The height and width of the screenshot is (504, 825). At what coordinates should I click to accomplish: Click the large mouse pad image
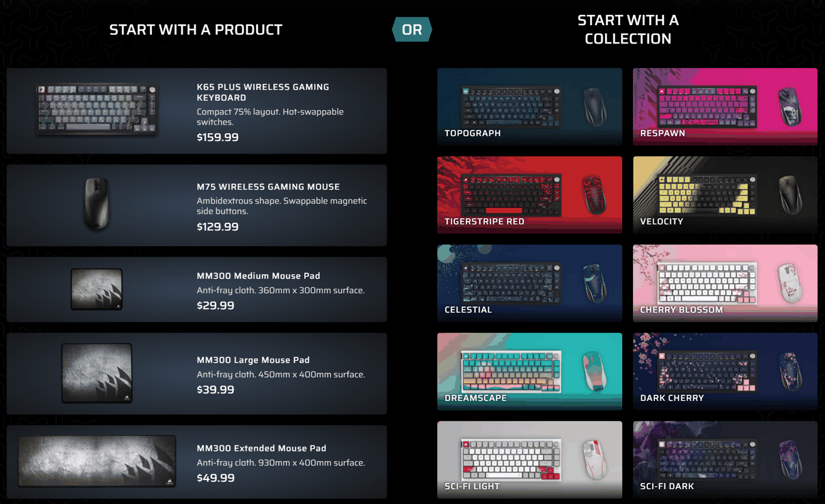pyautogui.click(x=97, y=373)
